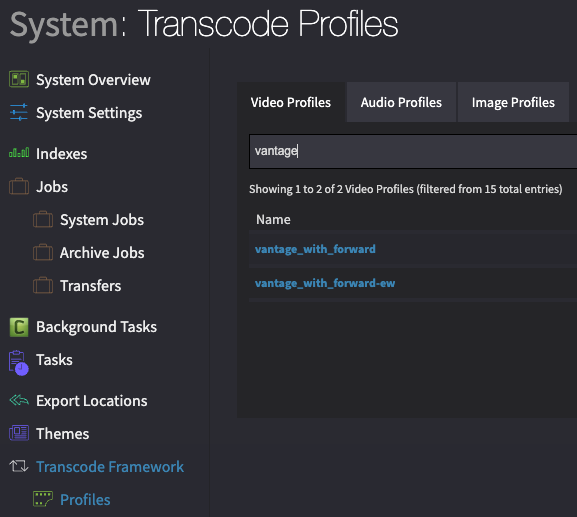This screenshot has height=517, width=577.
Task: Click the System Jobs briefcase icon
Action: click(43, 219)
